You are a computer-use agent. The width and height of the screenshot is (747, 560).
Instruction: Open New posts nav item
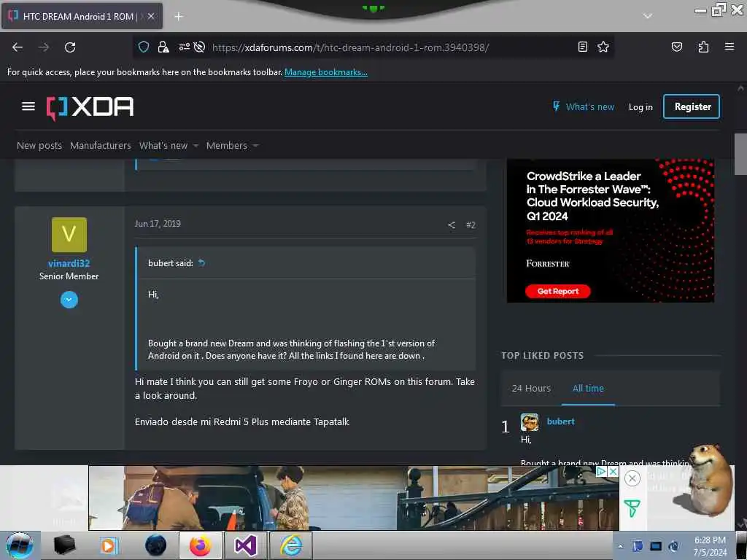click(x=39, y=145)
